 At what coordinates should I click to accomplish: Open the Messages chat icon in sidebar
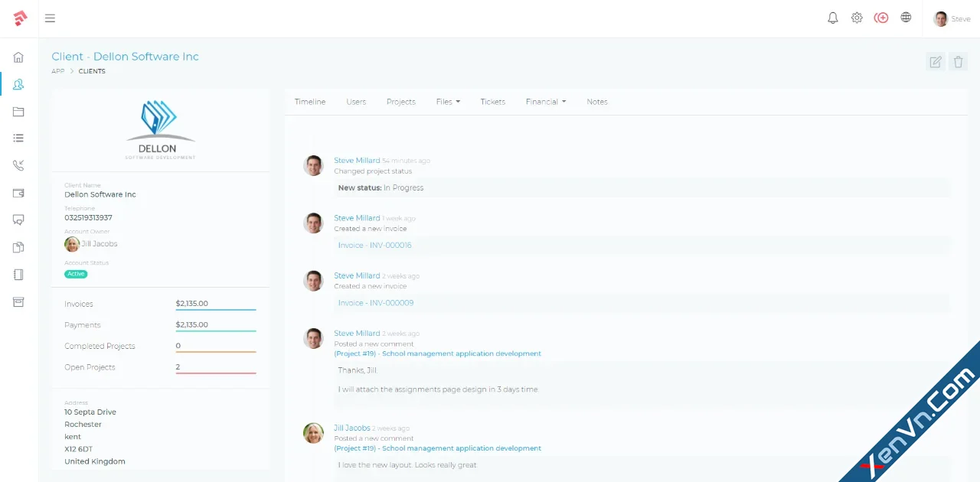pyautogui.click(x=18, y=220)
